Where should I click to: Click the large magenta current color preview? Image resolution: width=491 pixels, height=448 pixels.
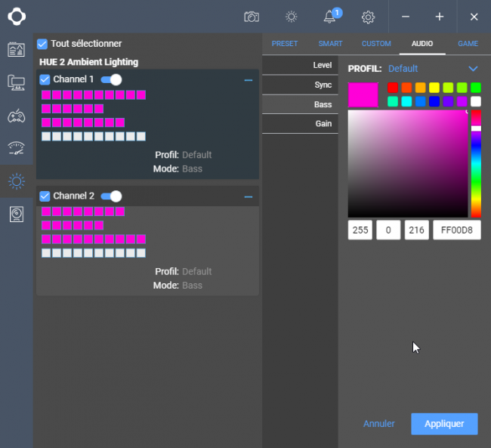pos(363,95)
